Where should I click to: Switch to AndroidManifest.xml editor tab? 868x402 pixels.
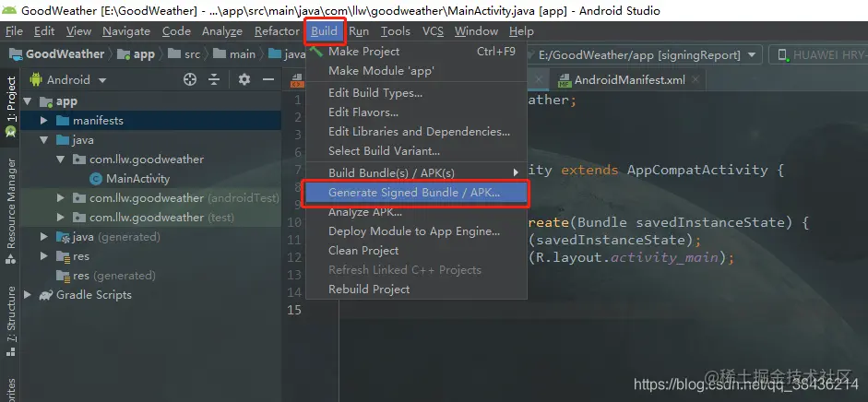click(629, 80)
